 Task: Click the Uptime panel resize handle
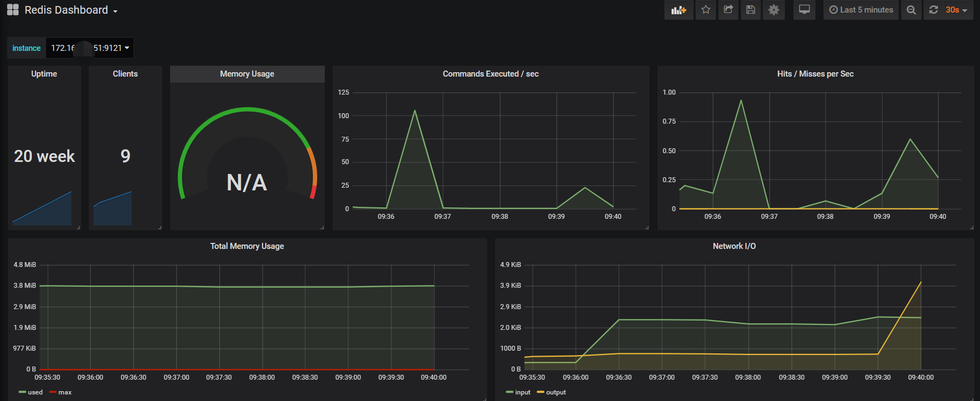point(79,228)
